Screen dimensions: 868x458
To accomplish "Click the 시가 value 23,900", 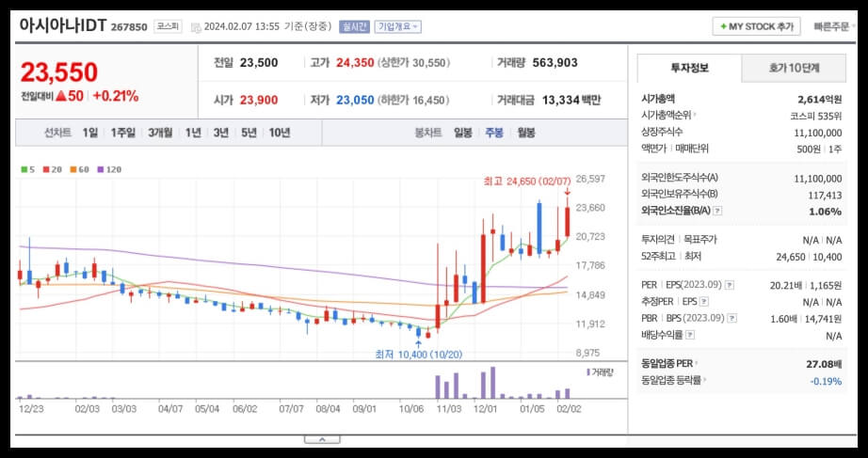I will point(259,100).
